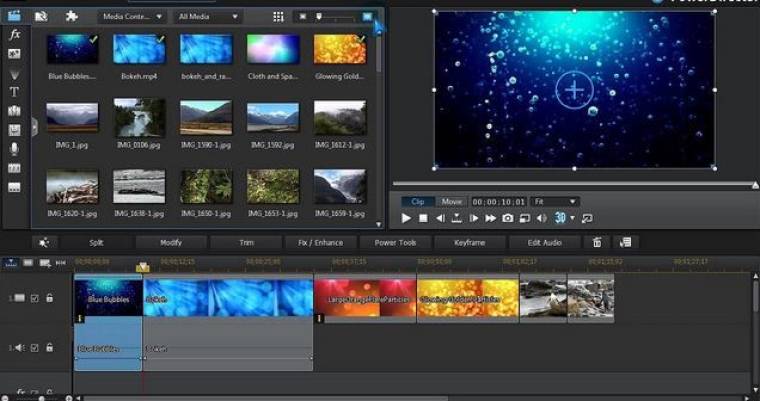Switch library to grid view icon
The image size is (760, 401).
point(278,17)
